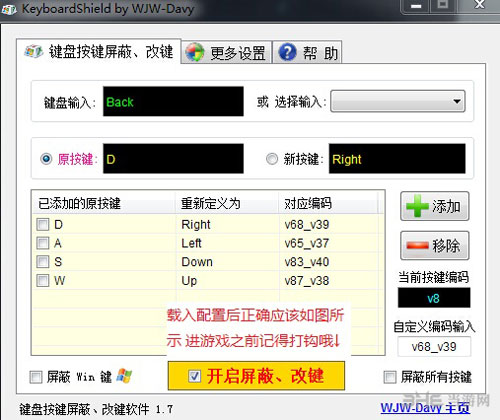Open the 选择输入 dropdown list
The height and width of the screenshot is (420, 500).
(398, 101)
